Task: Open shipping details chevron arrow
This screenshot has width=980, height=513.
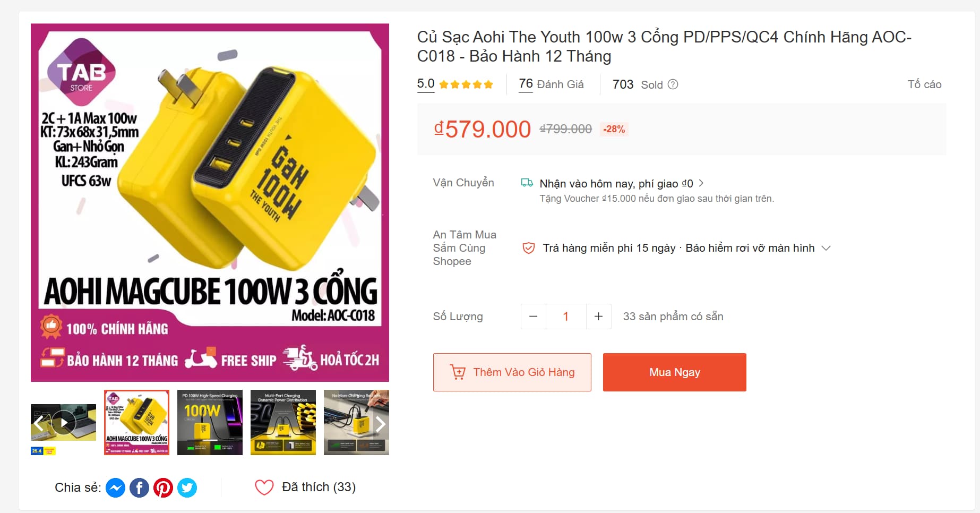Action: (x=701, y=183)
